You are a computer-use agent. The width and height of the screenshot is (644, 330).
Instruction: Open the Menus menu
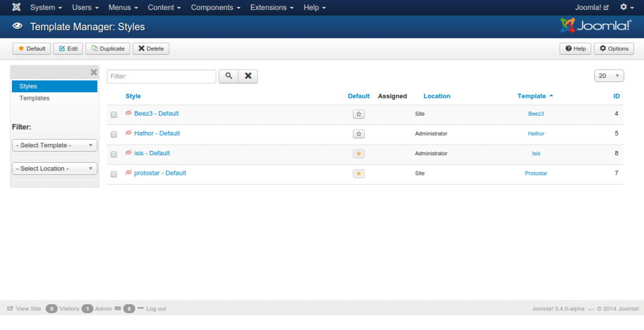(x=123, y=8)
